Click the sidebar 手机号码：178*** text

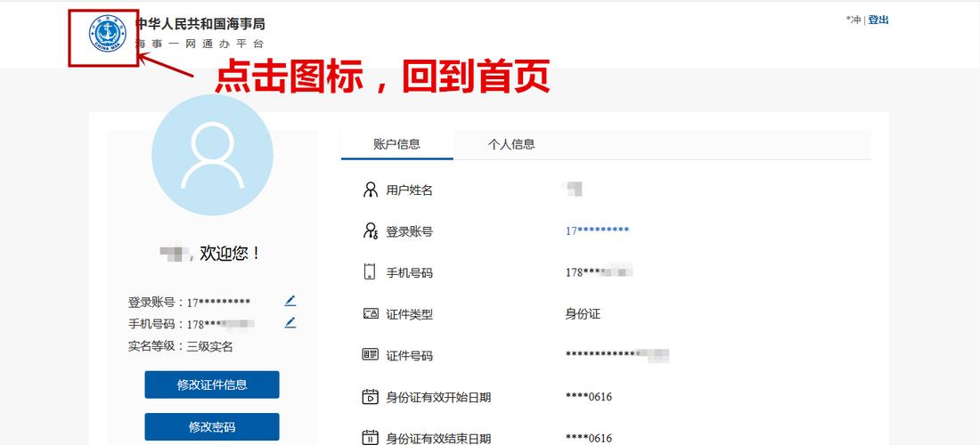click(192, 324)
